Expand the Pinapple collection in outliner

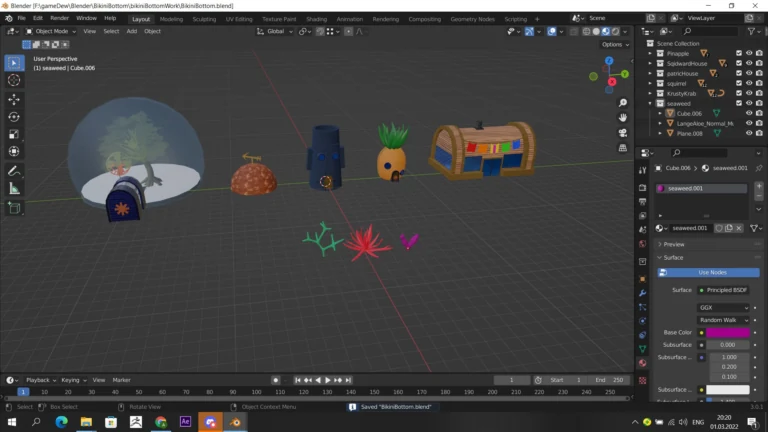point(650,53)
